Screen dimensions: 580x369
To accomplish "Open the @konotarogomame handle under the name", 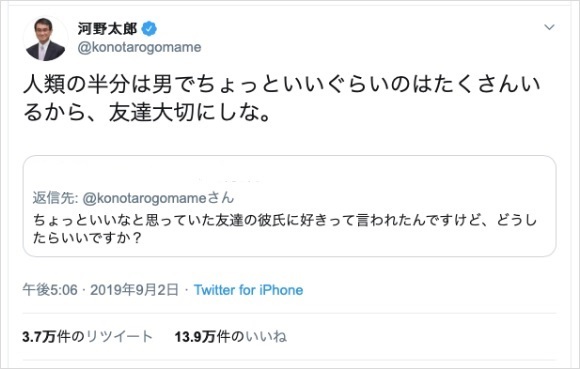I will click(139, 47).
